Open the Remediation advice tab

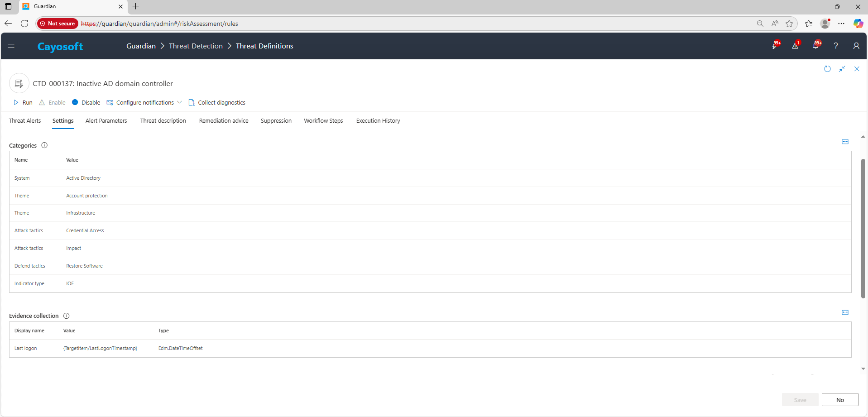click(224, 121)
